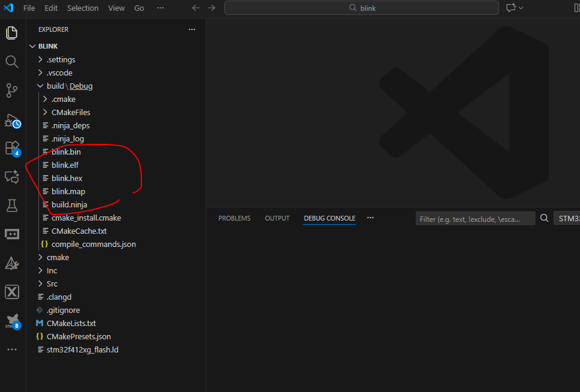The image size is (580, 392).
Task: Open blink.elf file in explorer
Action: pos(65,165)
